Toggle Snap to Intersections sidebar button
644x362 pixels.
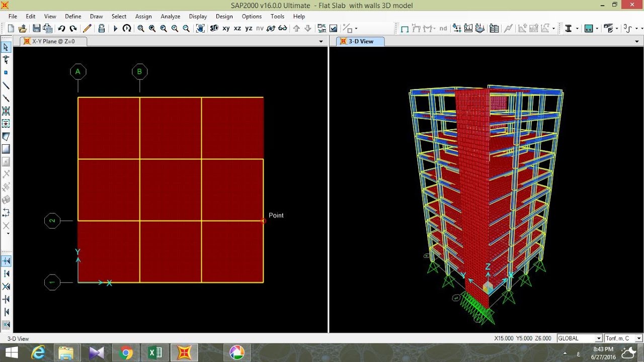point(6,286)
